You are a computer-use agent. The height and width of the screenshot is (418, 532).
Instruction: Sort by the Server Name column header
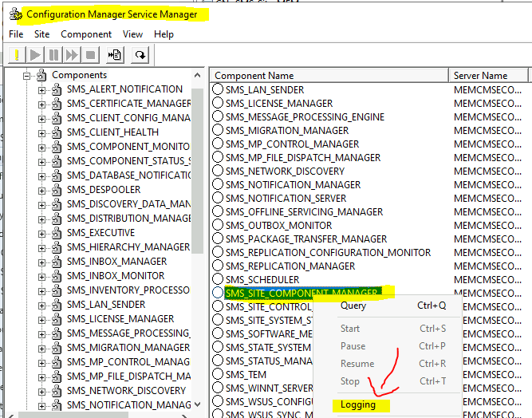pos(488,75)
